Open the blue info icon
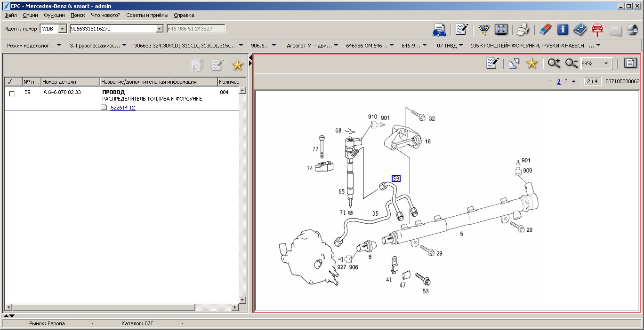This screenshot has height=330, width=644. click(563, 30)
